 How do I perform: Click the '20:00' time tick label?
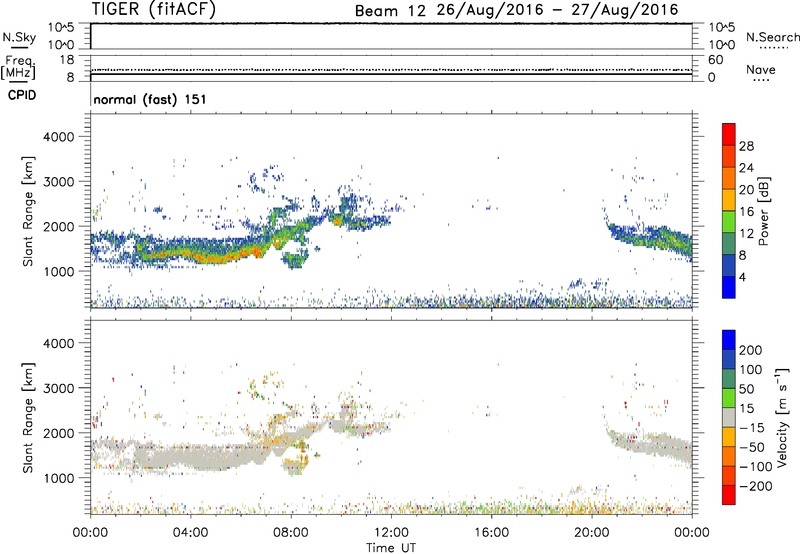(592, 533)
